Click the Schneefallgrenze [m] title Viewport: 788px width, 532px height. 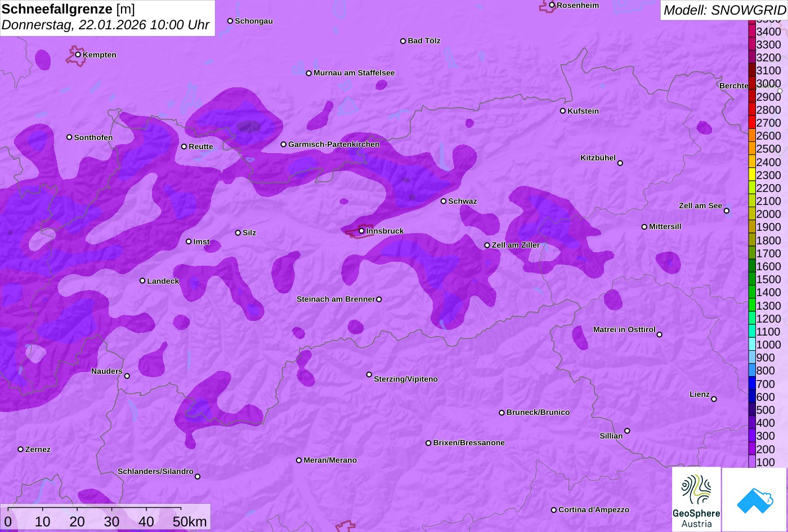68,9
